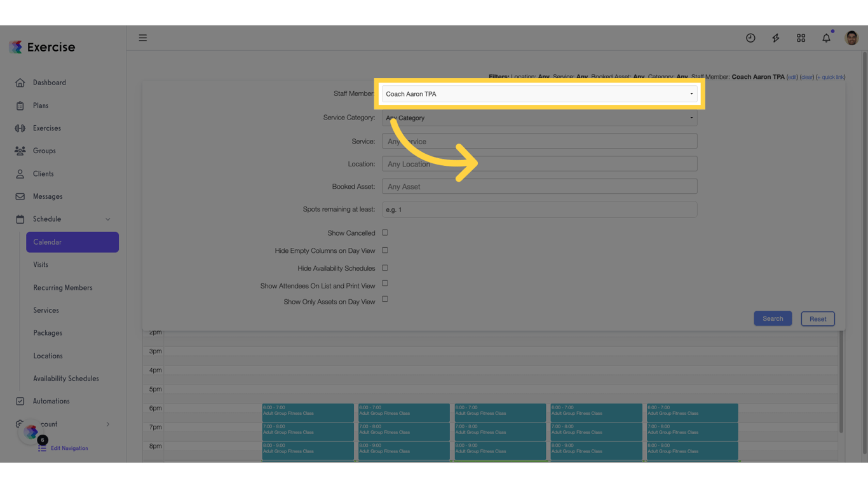The width and height of the screenshot is (868, 488).
Task: Click the Search button
Action: tap(773, 318)
